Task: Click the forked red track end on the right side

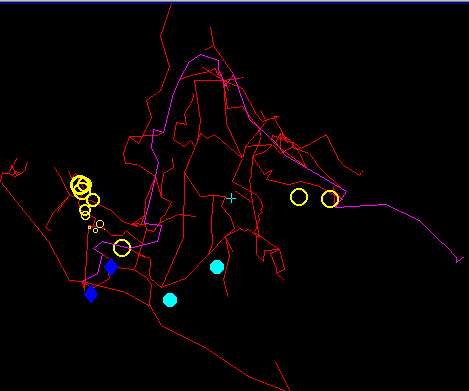Action: pyautogui.click(x=360, y=173)
